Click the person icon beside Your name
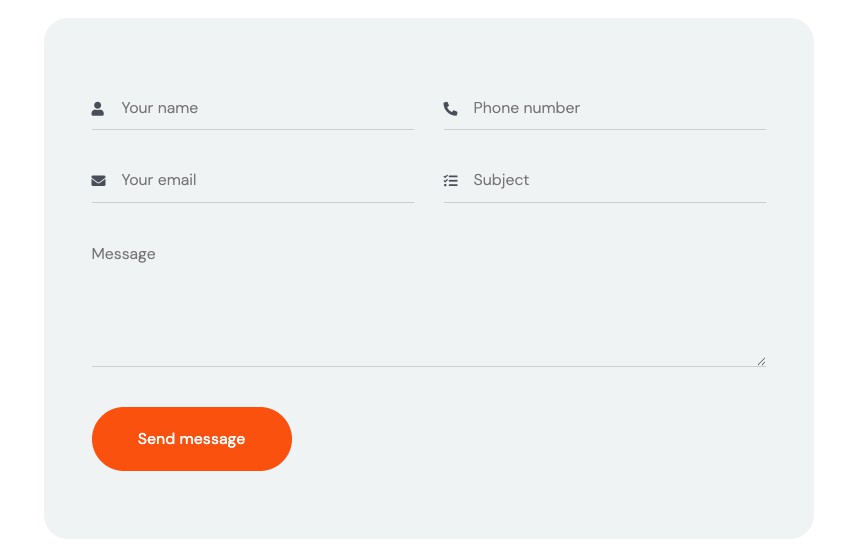The width and height of the screenshot is (849, 558). (98, 108)
